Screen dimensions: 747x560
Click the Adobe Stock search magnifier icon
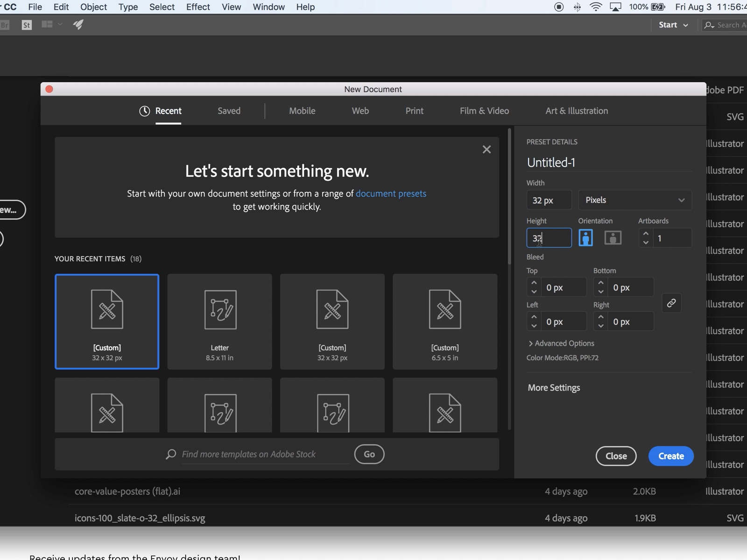tap(171, 454)
